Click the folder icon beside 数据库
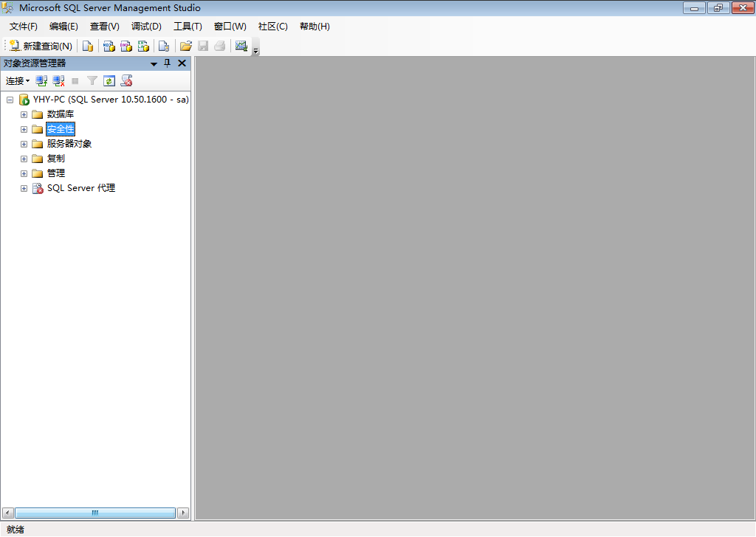 click(x=37, y=114)
